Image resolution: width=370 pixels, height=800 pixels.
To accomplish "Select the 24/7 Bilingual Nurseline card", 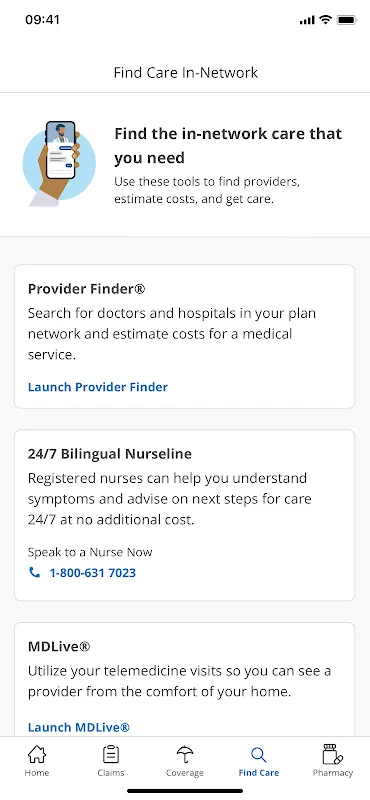I will point(184,515).
